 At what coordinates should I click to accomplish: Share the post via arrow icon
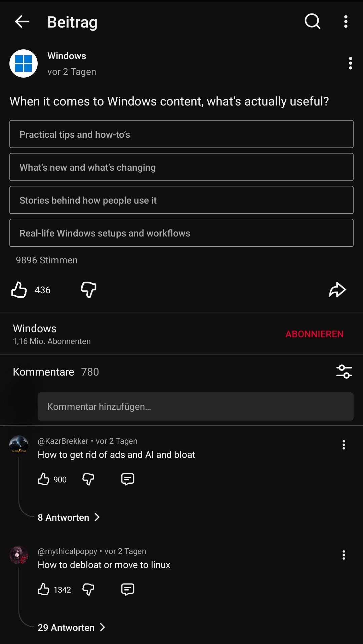(337, 290)
